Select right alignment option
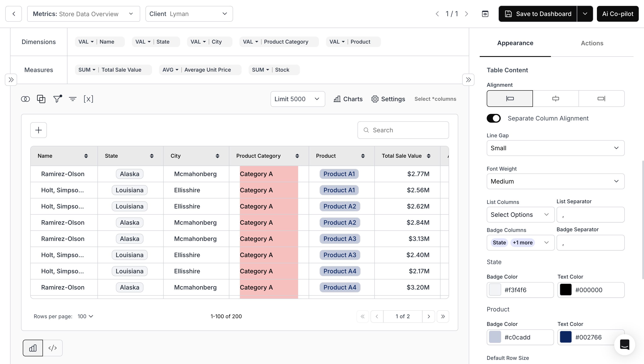 point(601,99)
